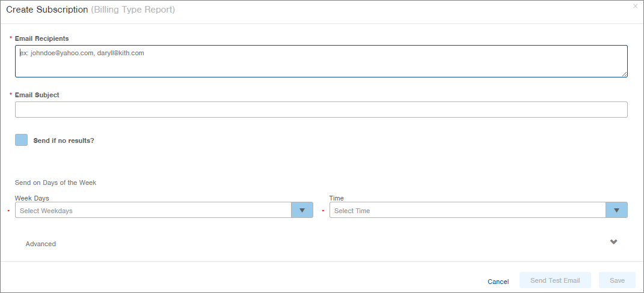Open the Week Days dropdown arrow
Viewport: 644px width, 293px height.
(302, 210)
